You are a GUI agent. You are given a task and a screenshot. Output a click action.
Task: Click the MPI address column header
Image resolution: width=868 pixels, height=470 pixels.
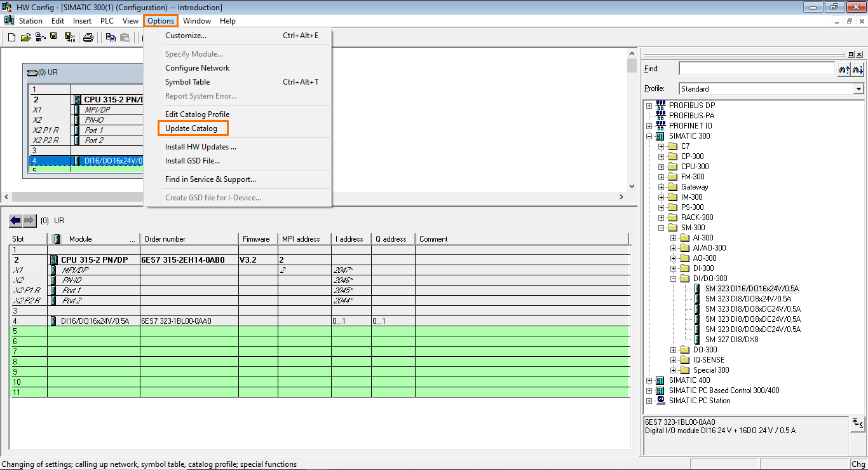tap(304, 239)
